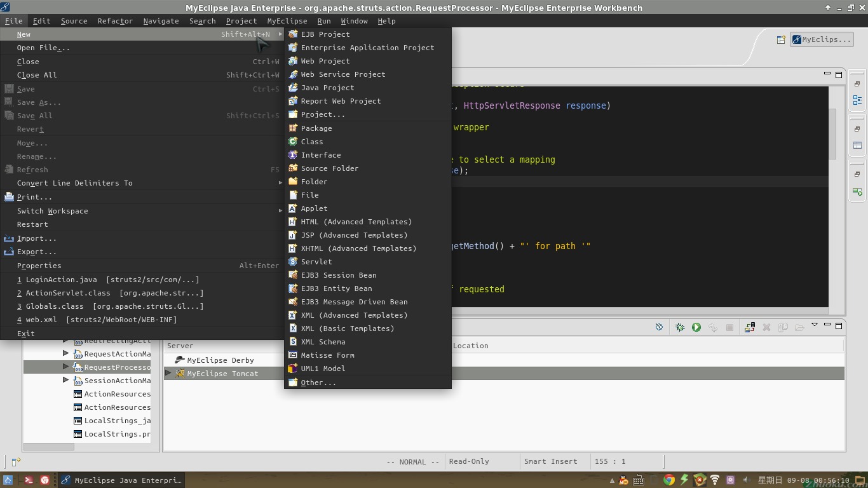Start MyEclipse Tomcat server in debug mode

click(680, 327)
